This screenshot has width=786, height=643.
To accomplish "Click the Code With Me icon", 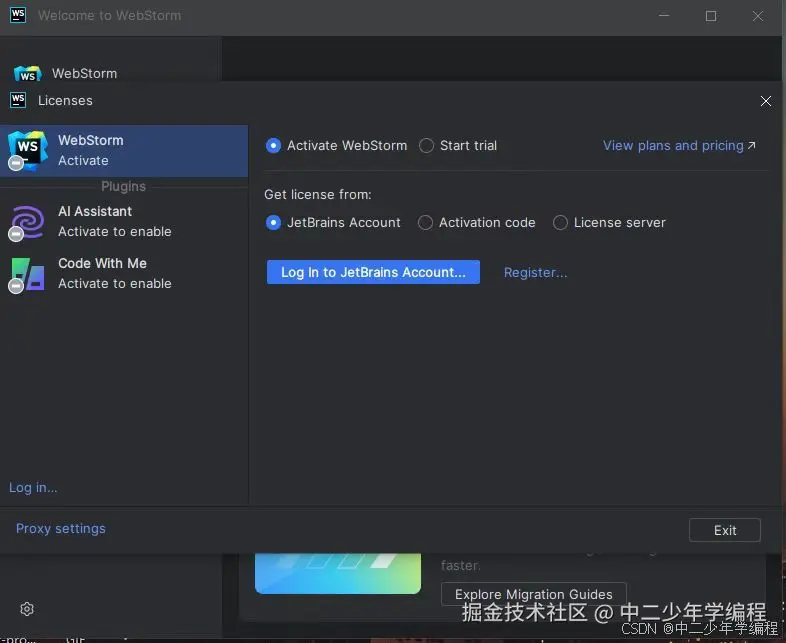I will [x=28, y=274].
